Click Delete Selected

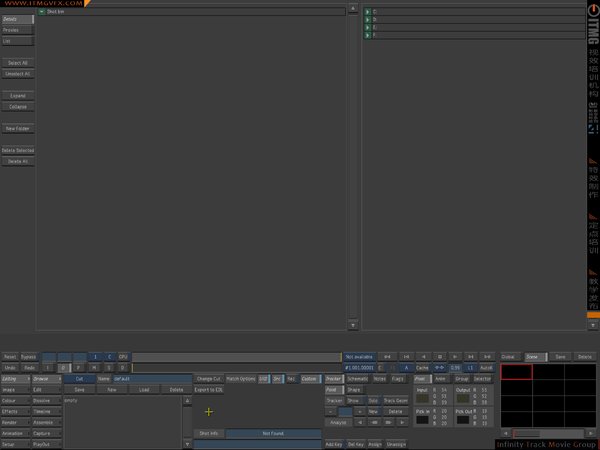coord(18,150)
